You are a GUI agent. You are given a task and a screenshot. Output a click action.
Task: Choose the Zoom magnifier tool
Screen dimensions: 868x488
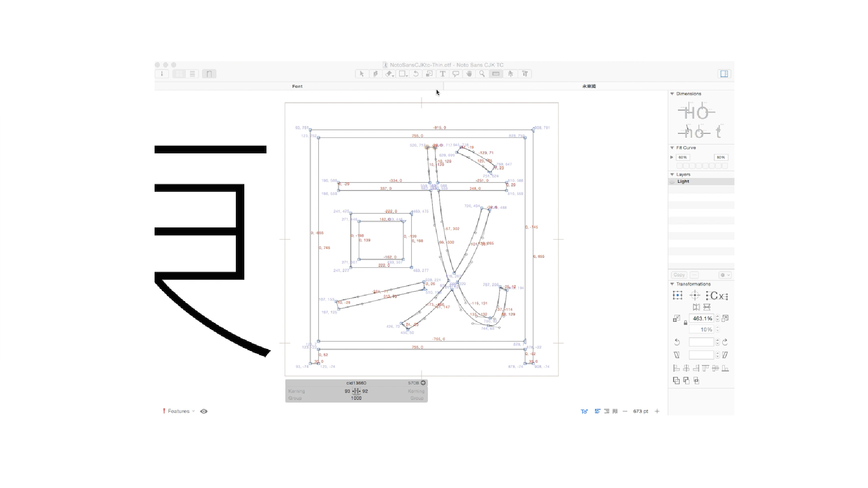pos(482,74)
